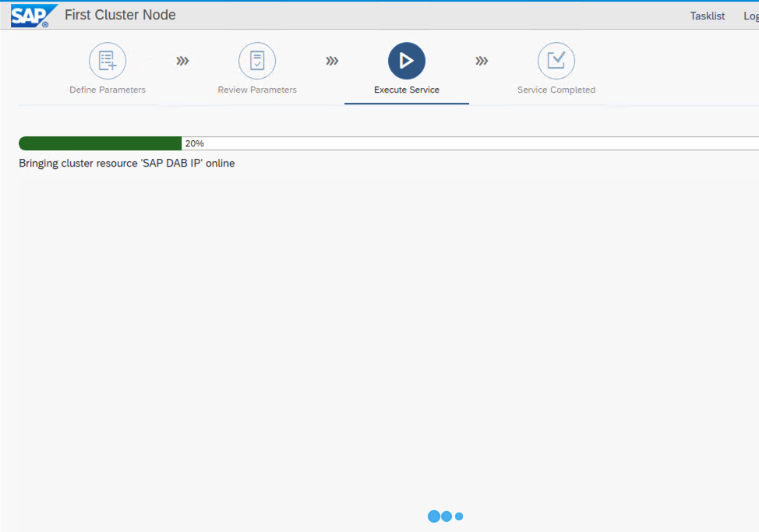Image resolution: width=759 pixels, height=532 pixels.
Task: Click the blue loading dots indicator
Action: 445,516
